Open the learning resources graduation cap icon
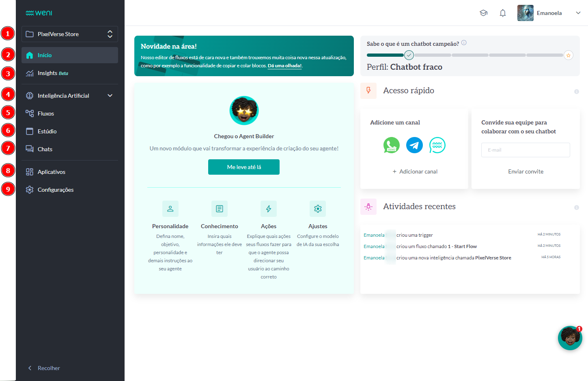588x381 pixels. tap(484, 13)
